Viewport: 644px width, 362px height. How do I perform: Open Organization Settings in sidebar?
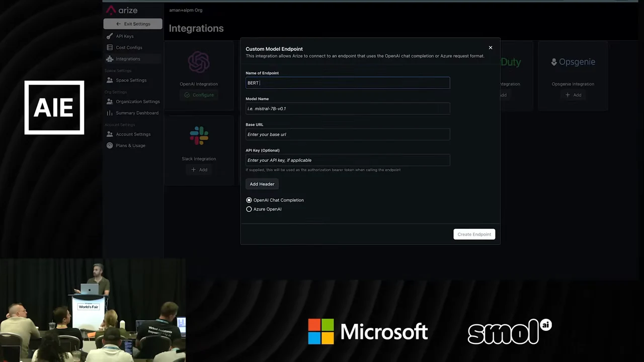tap(137, 102)
